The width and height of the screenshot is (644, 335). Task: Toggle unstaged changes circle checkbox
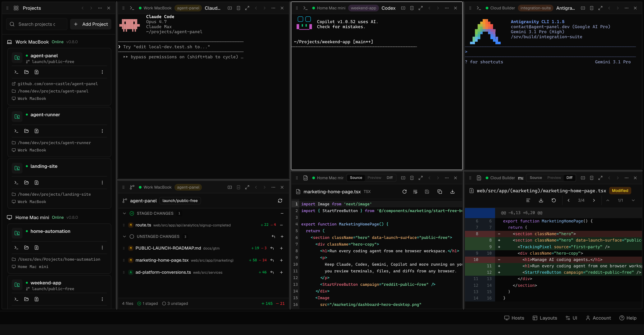pos(132,237)
